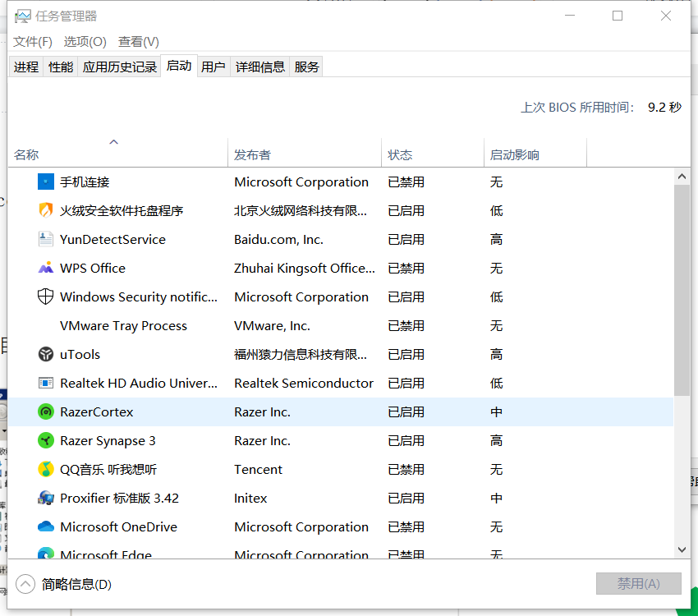Click 中 impact in the RazerCortex row
The image size is (698, 616).
tap(496, 411)
